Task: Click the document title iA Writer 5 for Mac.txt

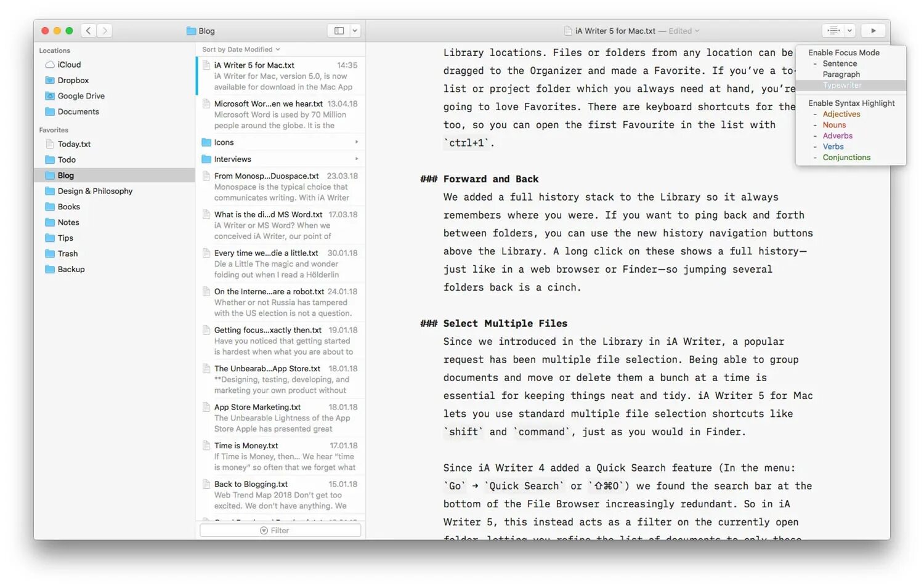Action: coord(615,31)
